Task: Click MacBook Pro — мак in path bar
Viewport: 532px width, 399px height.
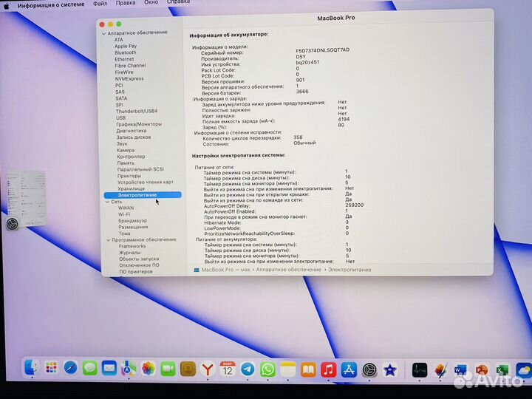Action: [x=225, y=270]
